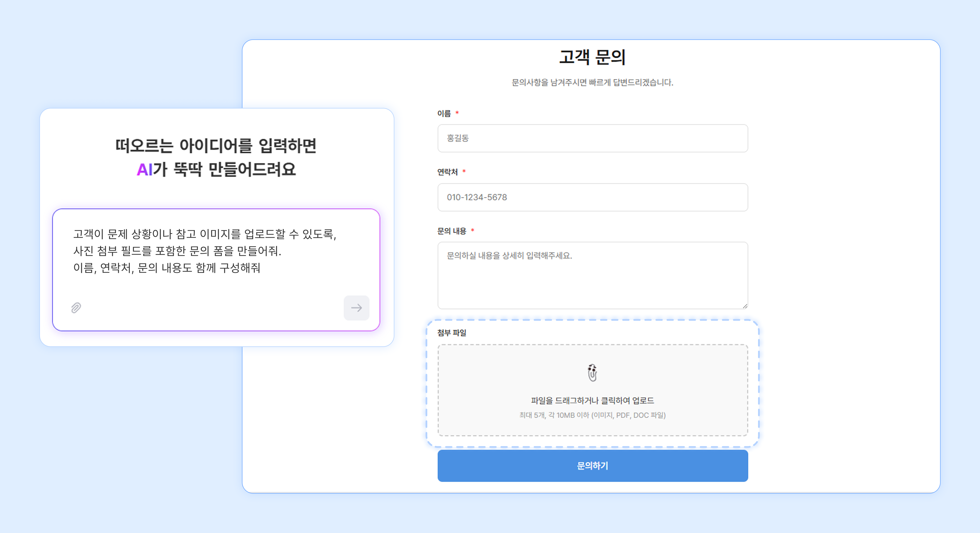The height and width of the screenshot is (533, 980).
Task: Click the 첨부 파일 section label
Action: [452, 333]
